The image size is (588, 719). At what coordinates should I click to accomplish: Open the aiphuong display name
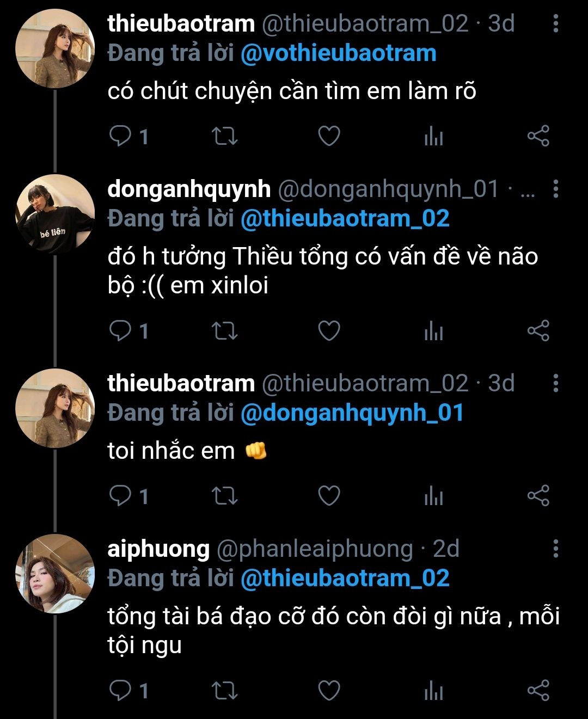tap(158, 549)
